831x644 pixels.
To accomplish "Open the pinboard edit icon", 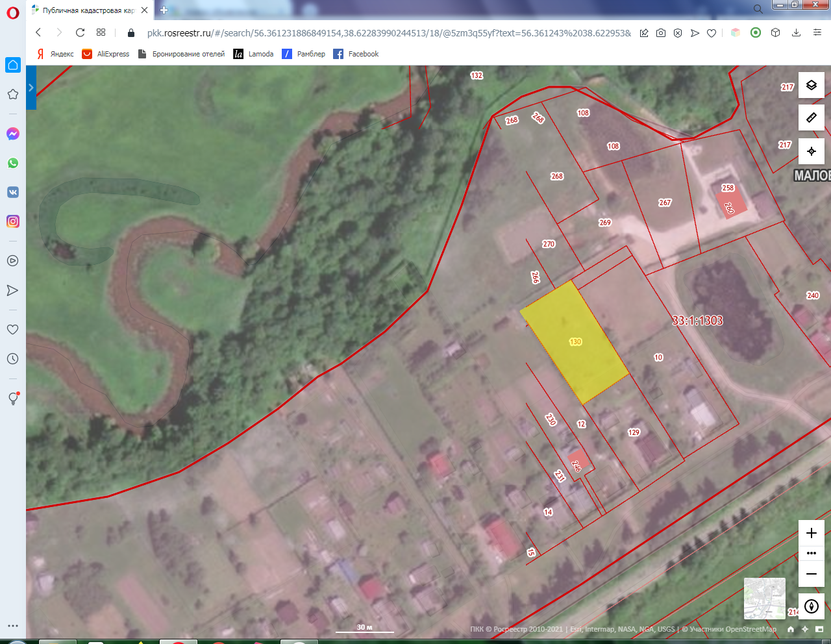I will pos(644,33).
